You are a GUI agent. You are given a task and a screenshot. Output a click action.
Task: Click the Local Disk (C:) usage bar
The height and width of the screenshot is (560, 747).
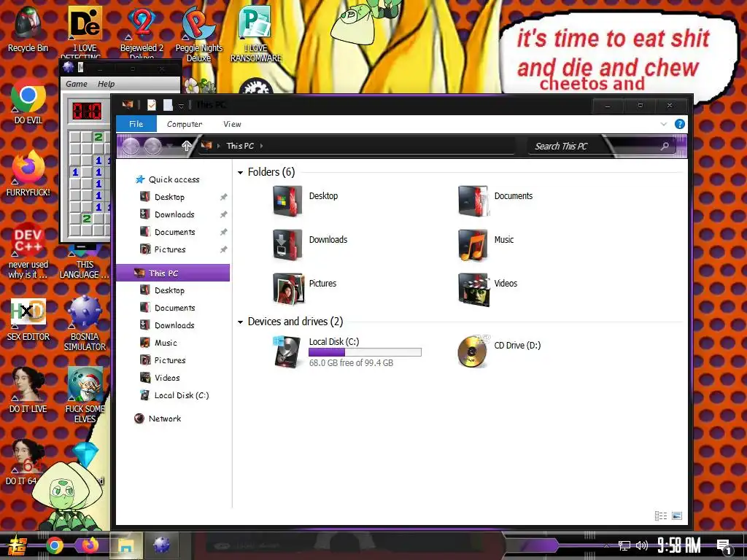[365, 352]
